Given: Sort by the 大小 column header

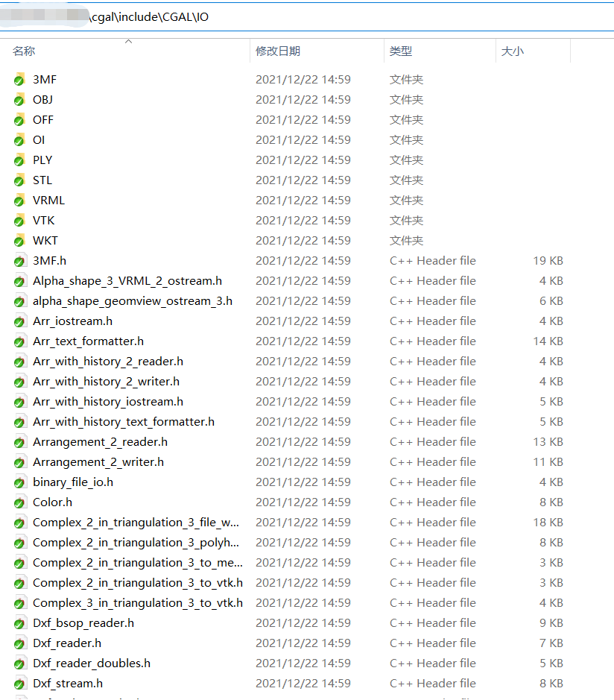Looking at the screenshot, I should click(x=512, y=51).
